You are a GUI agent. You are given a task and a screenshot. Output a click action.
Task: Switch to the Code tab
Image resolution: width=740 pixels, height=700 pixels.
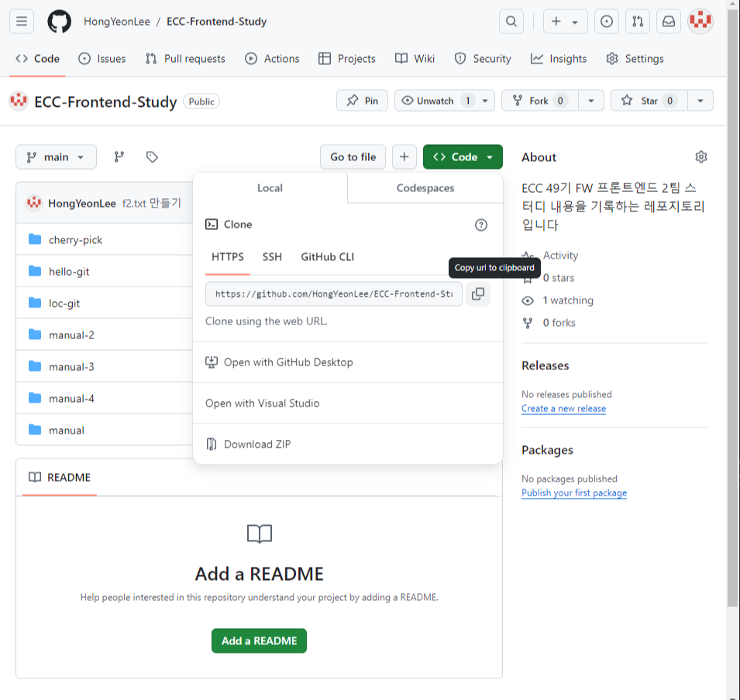[38, 59]
